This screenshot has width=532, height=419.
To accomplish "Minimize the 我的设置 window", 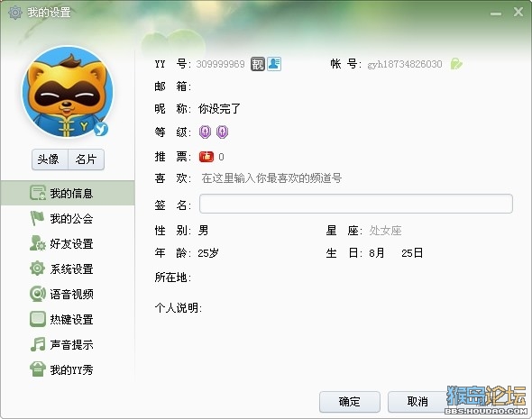I will click(x=496, y=14).
